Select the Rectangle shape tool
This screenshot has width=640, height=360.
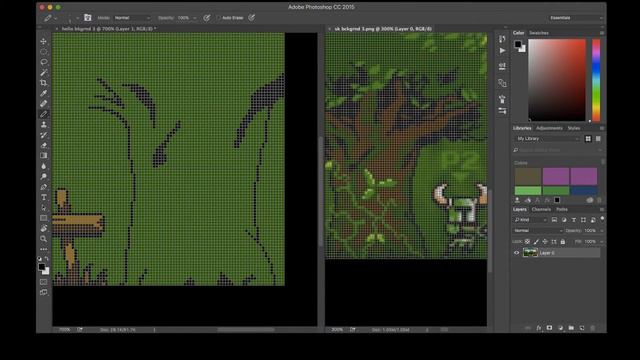point(44,218)
